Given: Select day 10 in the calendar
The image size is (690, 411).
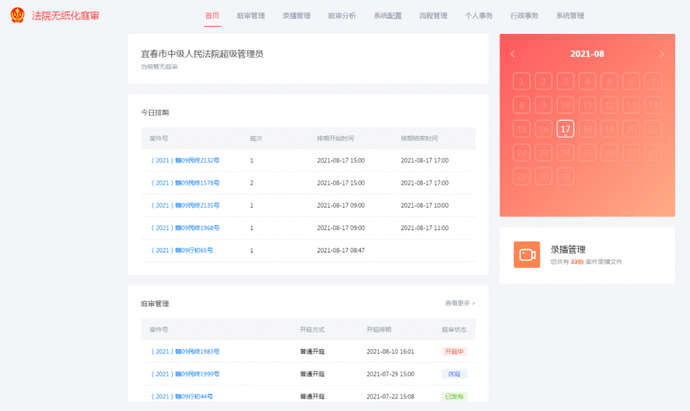Looking at the screenshot, I should [565, 105].
